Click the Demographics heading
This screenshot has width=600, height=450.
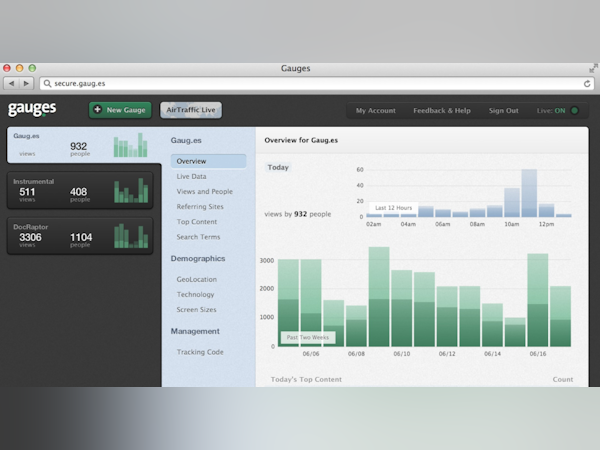(198, 259)
